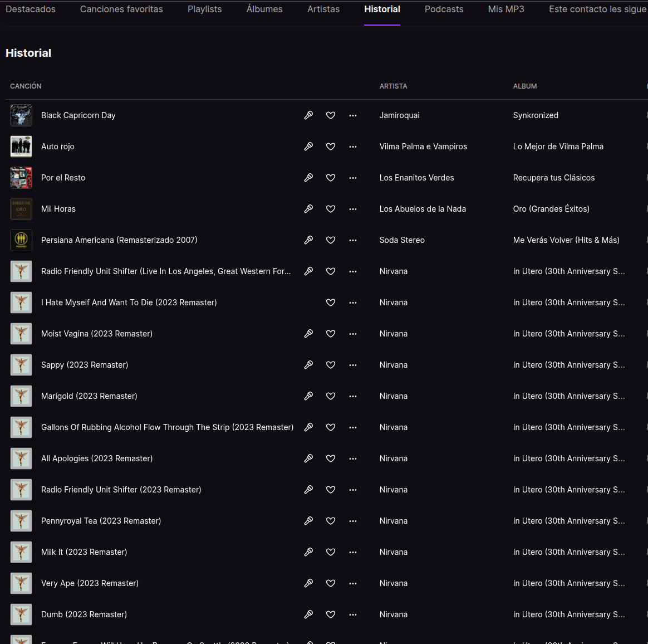648x644 pixels.
Task: Select the Álbumes tab
Action: point(264,9)
